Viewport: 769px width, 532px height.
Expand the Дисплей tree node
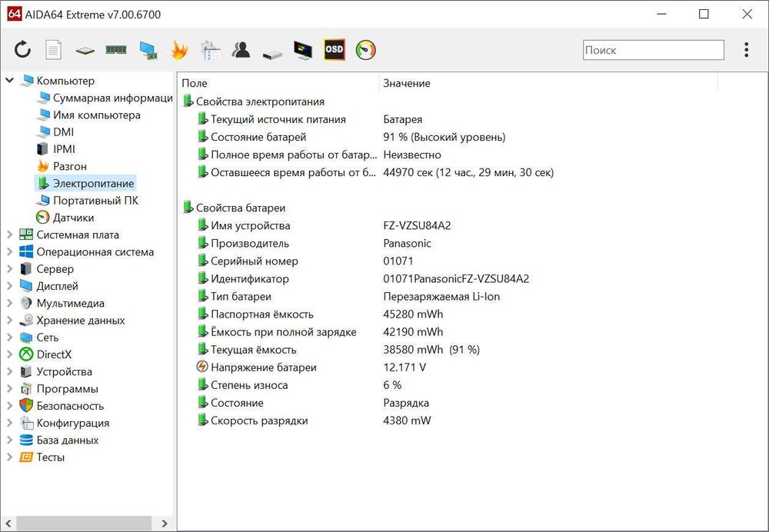[9, 286]
